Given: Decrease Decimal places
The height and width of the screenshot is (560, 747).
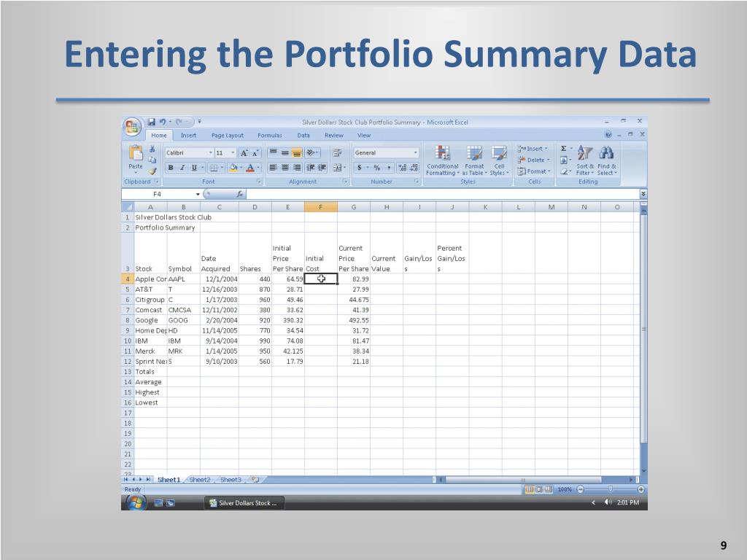Looking at the screenshot, I should [x=414, y=168].
